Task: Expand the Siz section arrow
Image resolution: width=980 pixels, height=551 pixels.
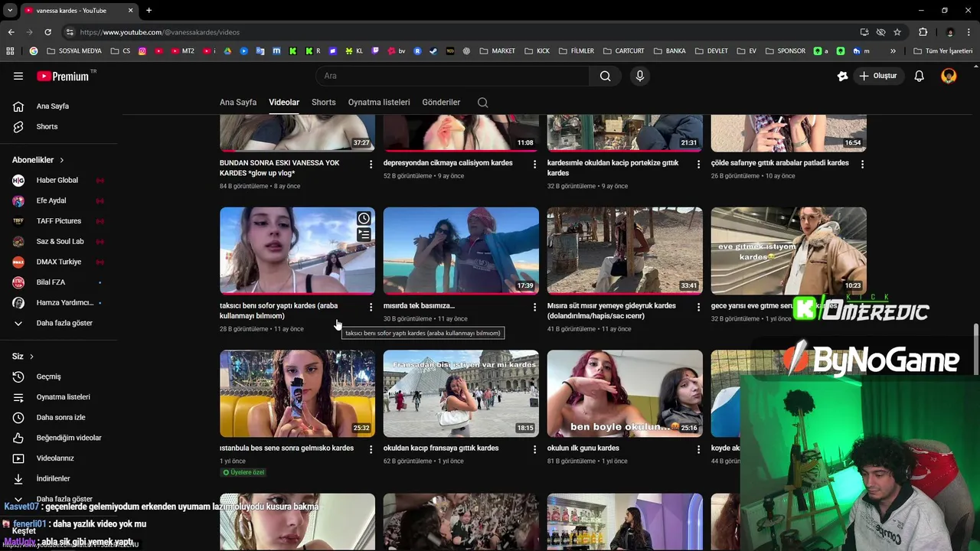Action: [31, 357]
